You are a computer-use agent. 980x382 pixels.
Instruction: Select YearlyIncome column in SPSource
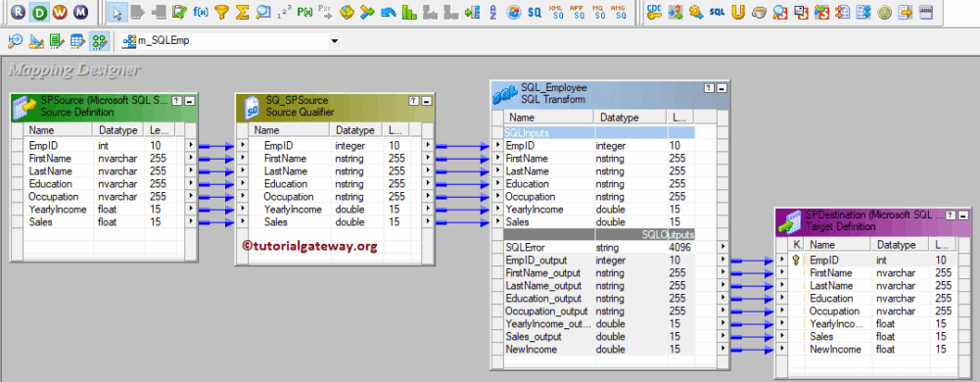[x=104, y=209]
